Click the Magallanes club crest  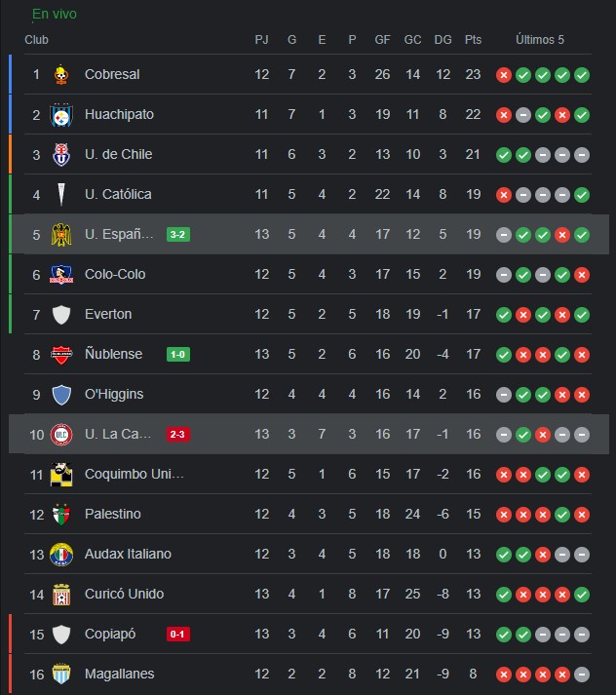(x=61, y=675)
